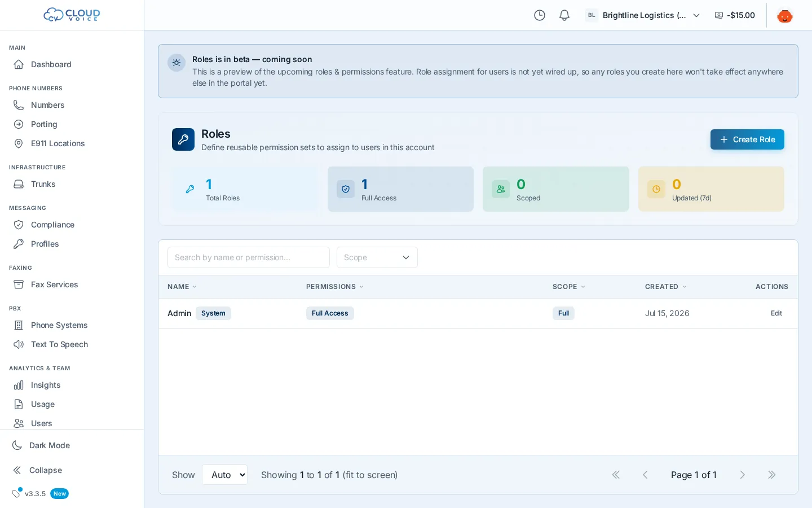The image size is (812, 508).
Task: Click the Jul 15, 2026 created date
Action: click(667, 313)
